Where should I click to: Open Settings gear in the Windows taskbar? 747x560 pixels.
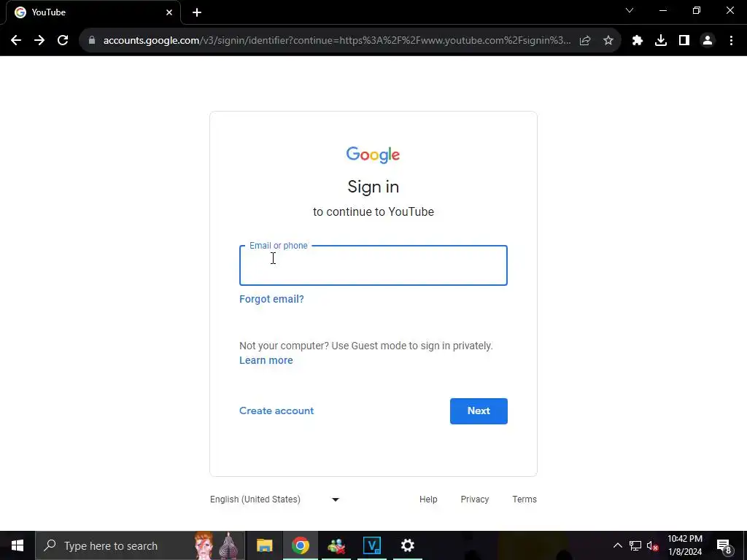[x=407, y=545]
